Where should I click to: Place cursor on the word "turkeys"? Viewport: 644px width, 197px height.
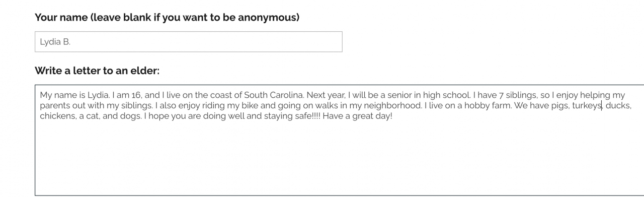[587, 106]
